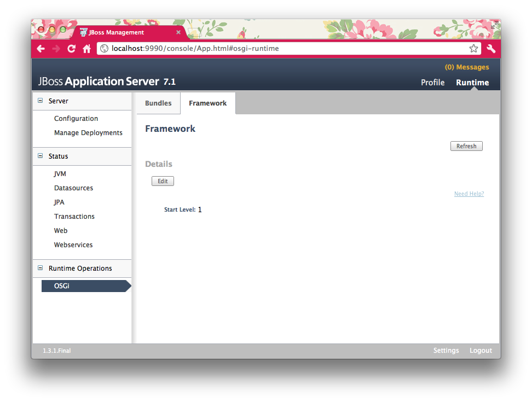The image size is (532, 402).
Task: Select Webservices status
Action: tap(73, 244)
